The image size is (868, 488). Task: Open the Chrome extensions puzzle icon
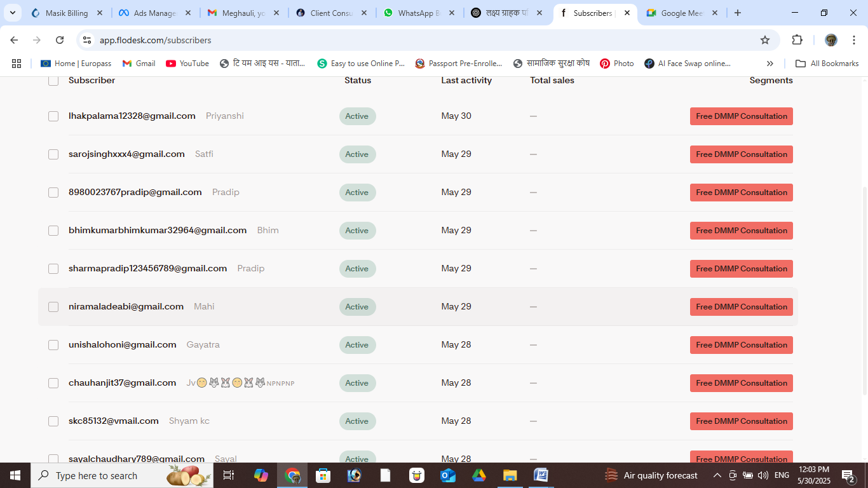(797, 40)
